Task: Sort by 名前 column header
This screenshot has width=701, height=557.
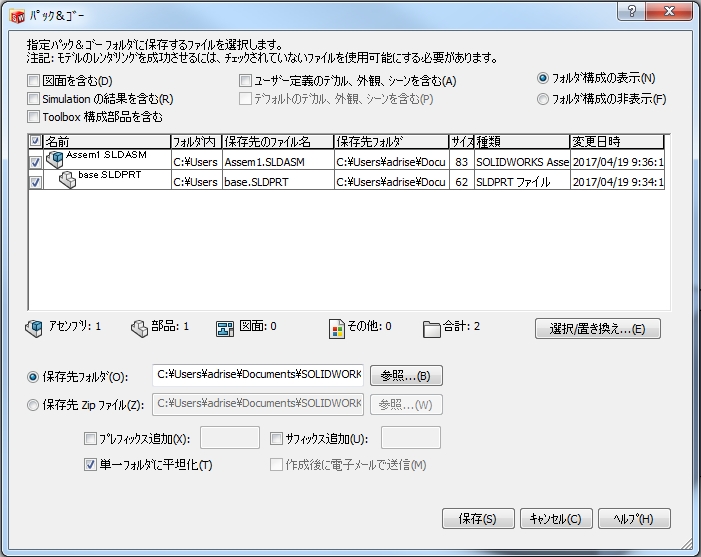Action: click(105, 142)
